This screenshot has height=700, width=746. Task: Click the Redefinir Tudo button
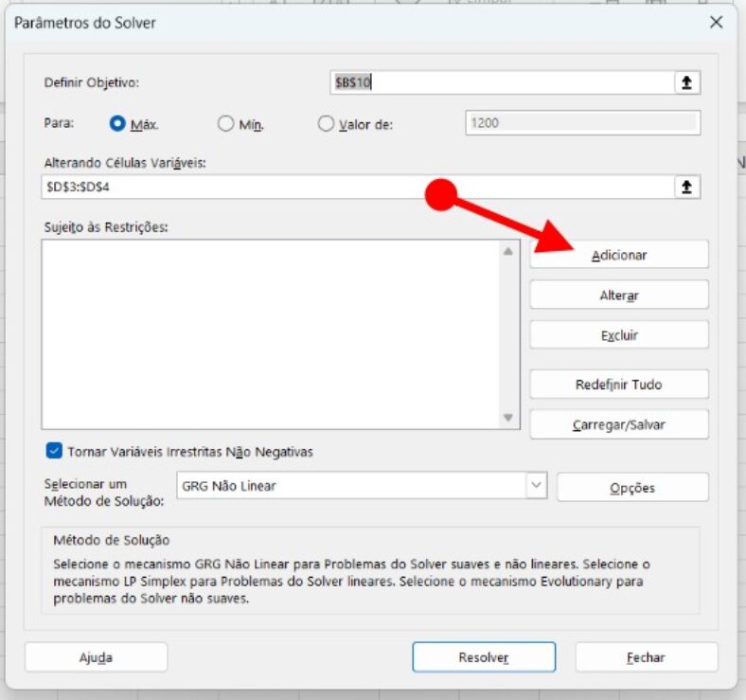[618, 385]
